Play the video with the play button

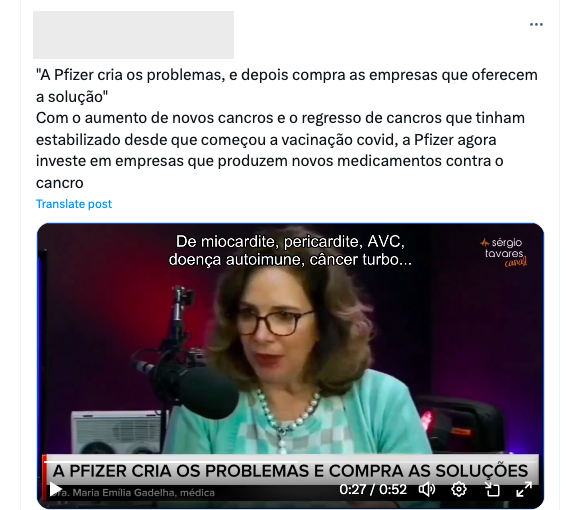point(55,489)
